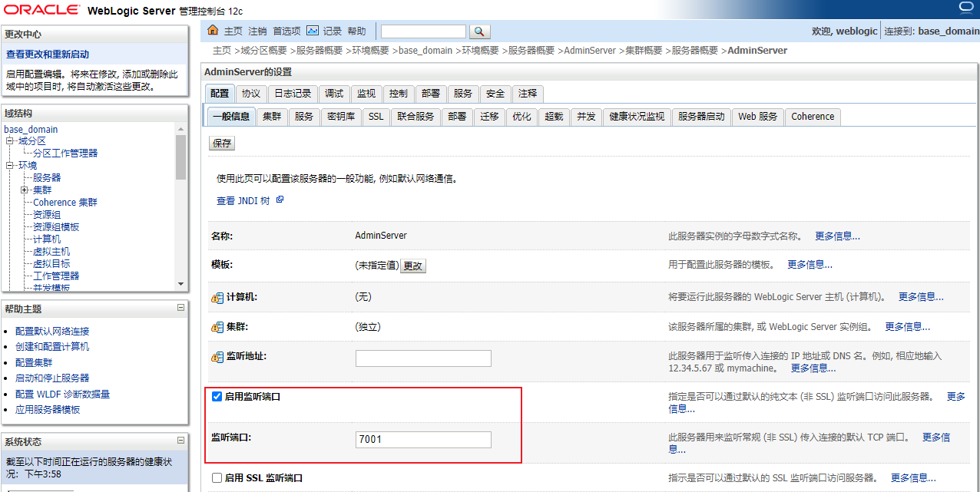
Task: Open help topic 配置 WLDF 诊断数据量
Action: 62,395
